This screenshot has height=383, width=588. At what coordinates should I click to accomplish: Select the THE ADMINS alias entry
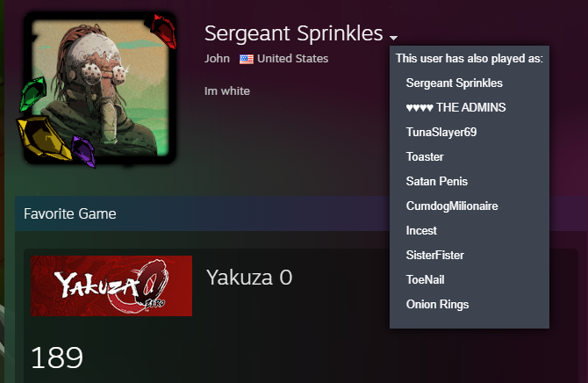click(455, 107)
